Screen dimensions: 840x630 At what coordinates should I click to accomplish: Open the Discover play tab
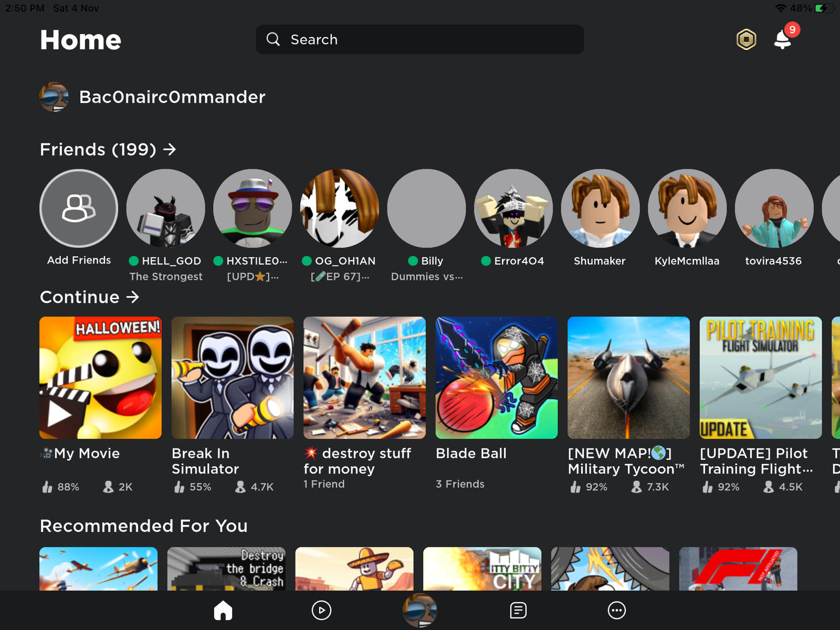pyautogui.click(x=321, y=610)
